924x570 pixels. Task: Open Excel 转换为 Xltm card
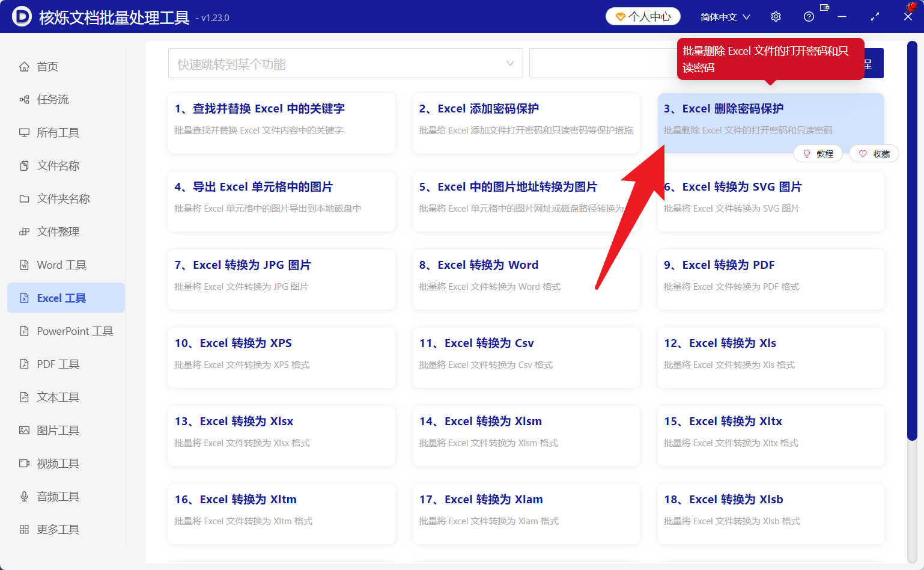click(282, 514)
